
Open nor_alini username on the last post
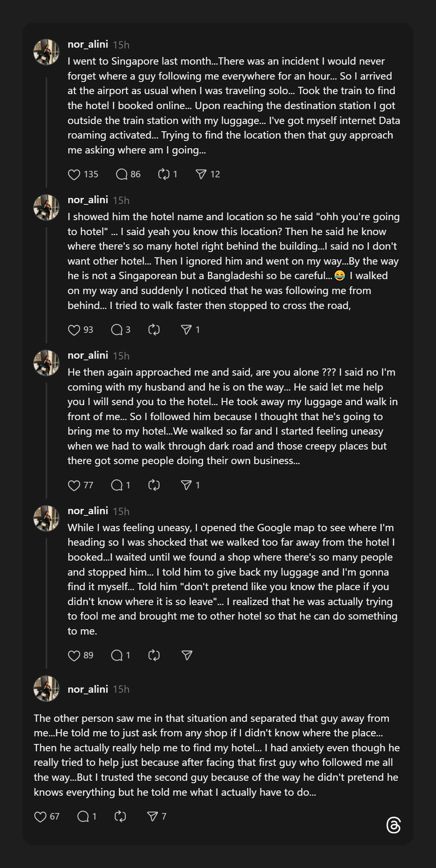coord(88,689)
